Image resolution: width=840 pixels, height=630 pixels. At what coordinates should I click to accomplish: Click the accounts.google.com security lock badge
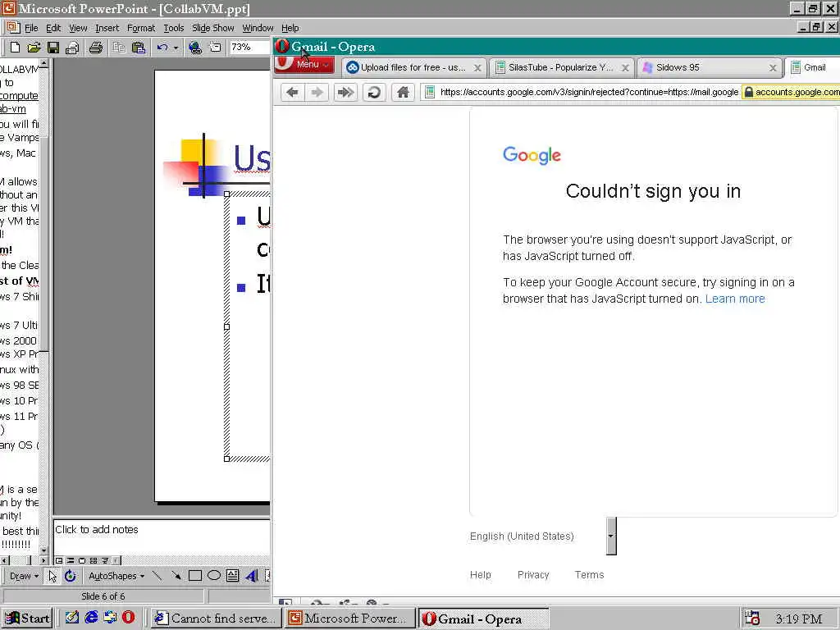point(791,92)
